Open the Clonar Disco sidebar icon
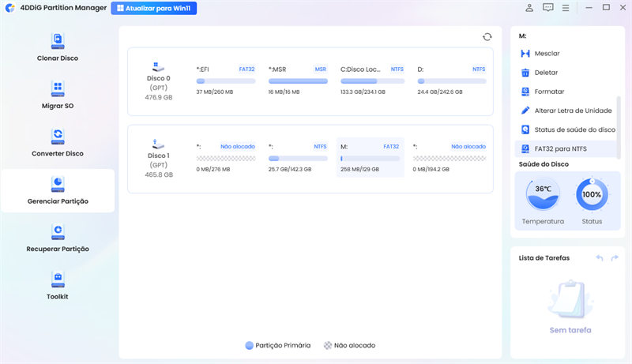 click(58, 39)
